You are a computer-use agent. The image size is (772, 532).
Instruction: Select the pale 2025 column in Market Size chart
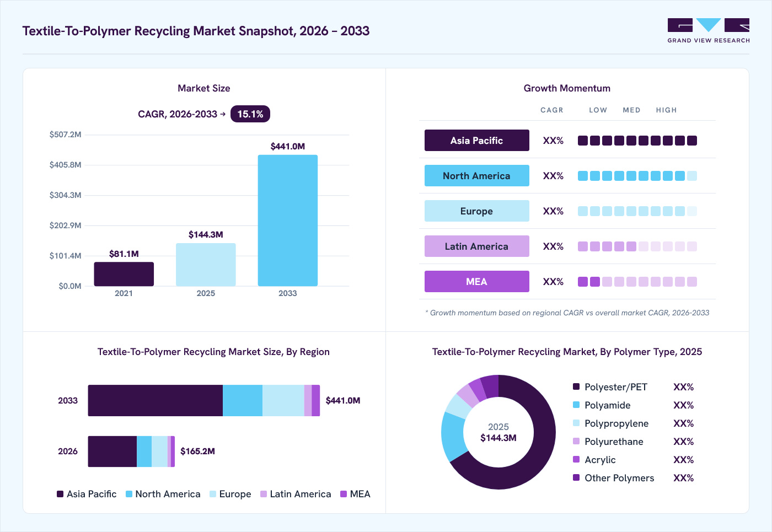(x=206, y=265)
